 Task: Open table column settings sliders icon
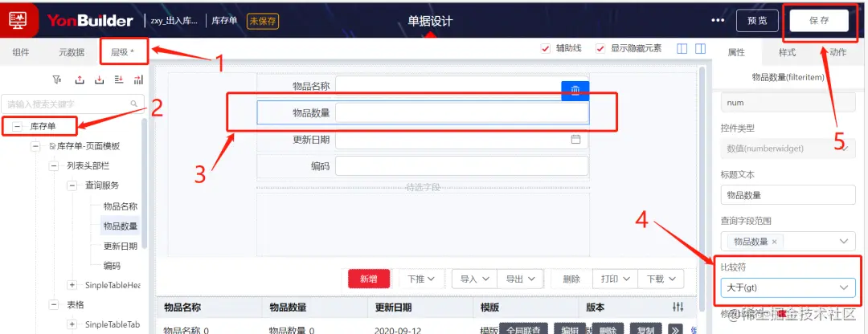click(x=678, y=307)
